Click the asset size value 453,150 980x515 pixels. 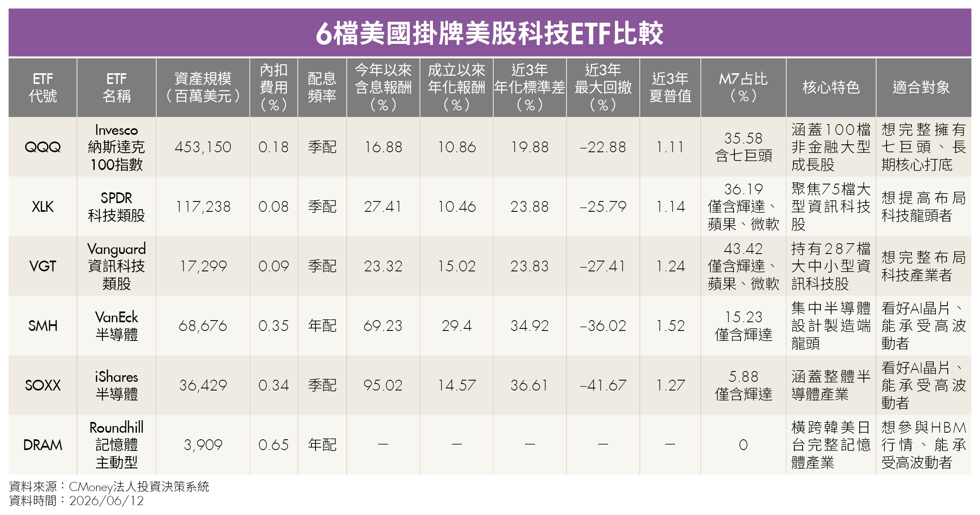click(x=203, y=147)
